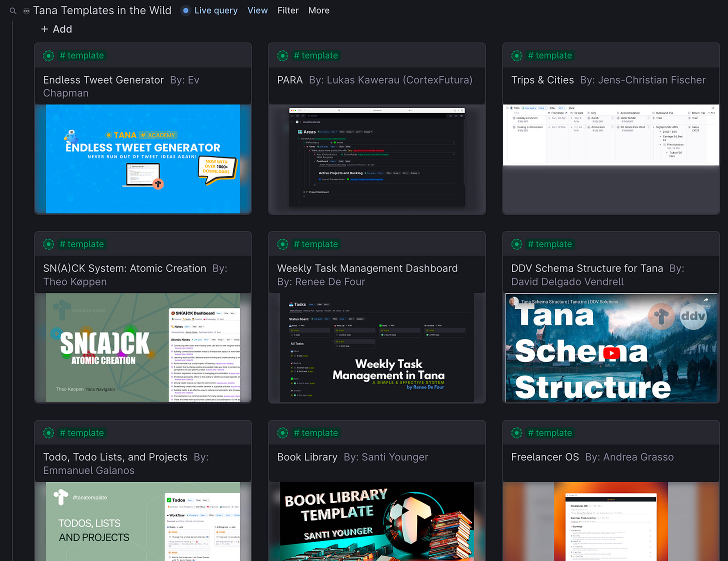Click #template tag on Trips & Cities card
Image resolution: width=728 pixels, height=561 pixels.
550,55
